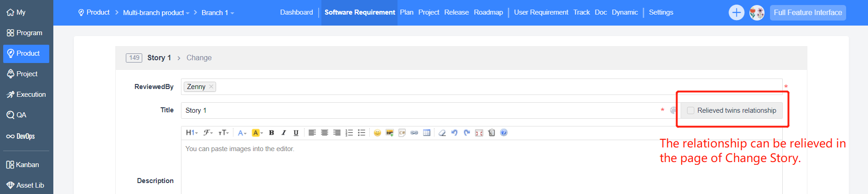Toggle underline formatting in the editor
Image resolution: width=868 pixels, height=194 pixels.
[296, 133]
